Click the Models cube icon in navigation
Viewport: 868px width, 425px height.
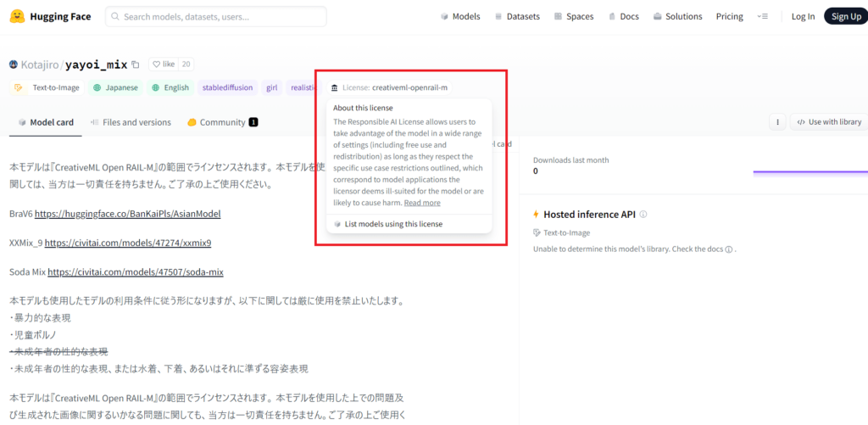[444, 17]
